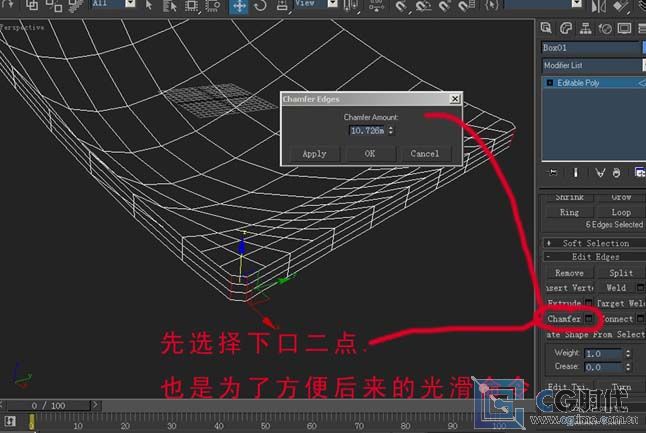This screenshot has width=646, height=433.
Task: Open Extrude settings box next to Extrude
Action: 589,302
